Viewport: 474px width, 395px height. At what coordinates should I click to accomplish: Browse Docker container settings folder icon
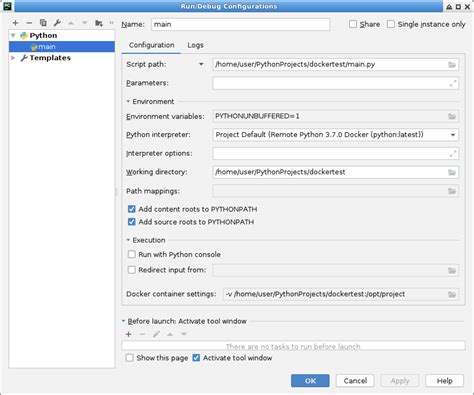tap(452, 294)
